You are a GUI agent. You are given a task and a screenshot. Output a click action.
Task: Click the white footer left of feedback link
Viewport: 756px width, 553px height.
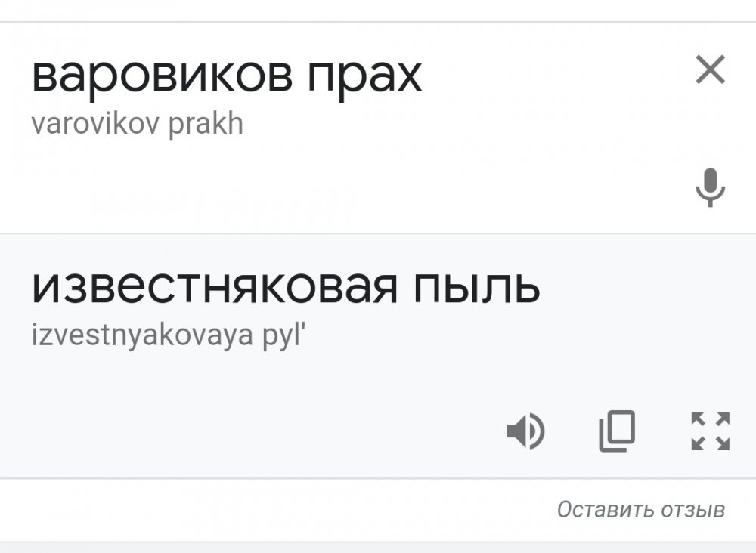265,510
